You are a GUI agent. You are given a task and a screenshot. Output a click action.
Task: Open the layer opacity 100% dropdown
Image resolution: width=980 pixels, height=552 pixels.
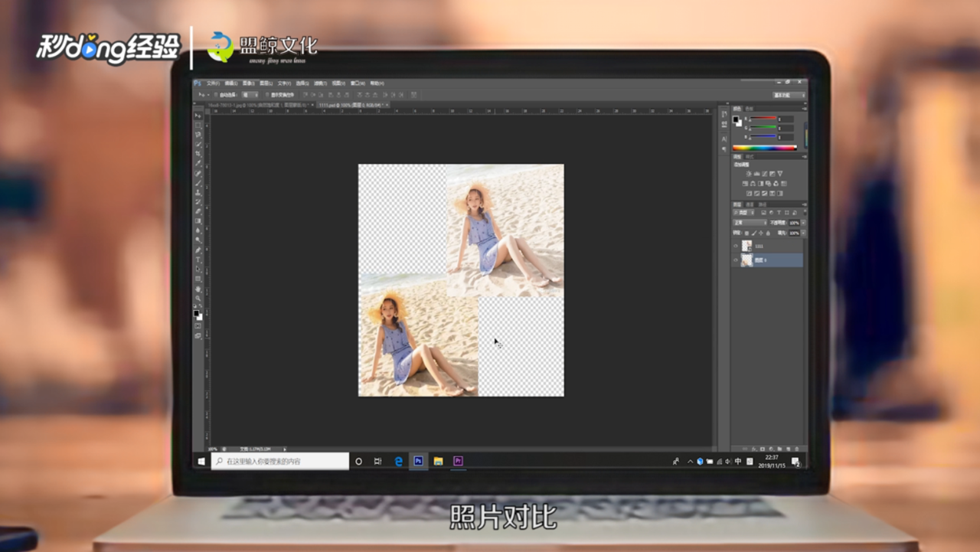coord(803,223)
